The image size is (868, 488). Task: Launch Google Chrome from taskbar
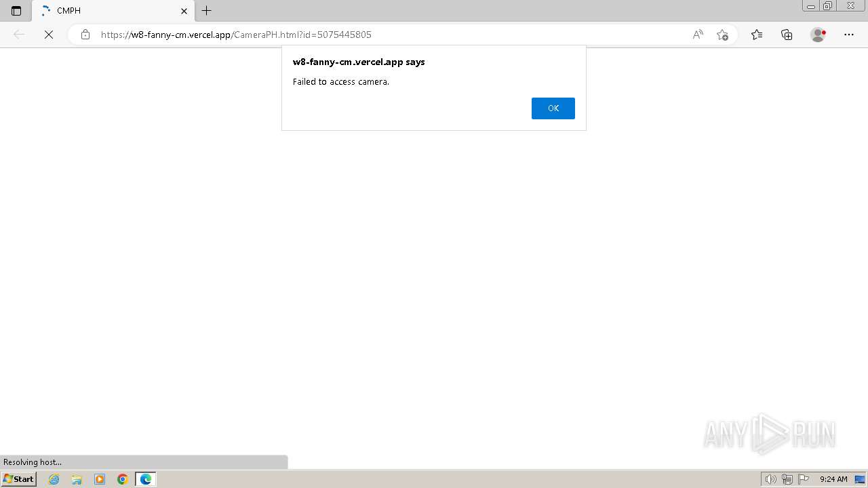point(123,479)
